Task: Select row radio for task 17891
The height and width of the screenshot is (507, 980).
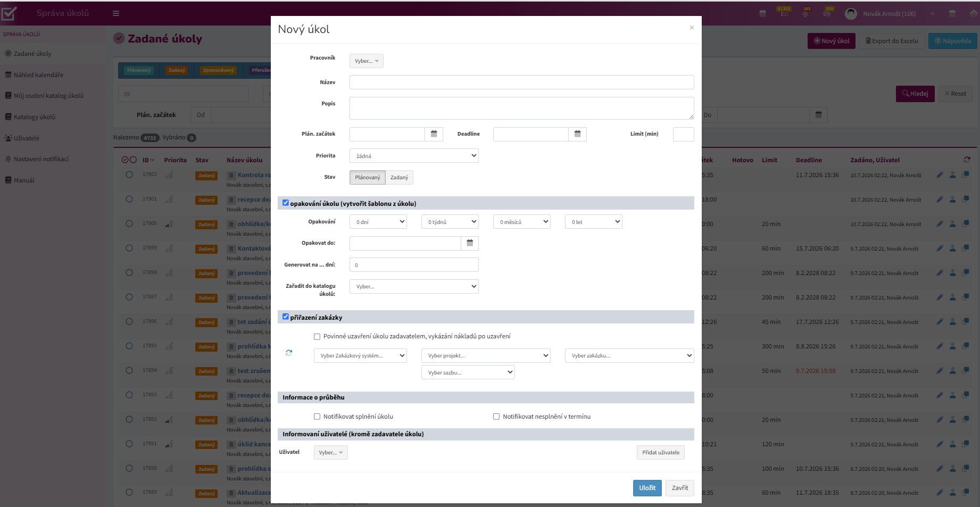Action: pyautogui.click(x=129, y=444)
